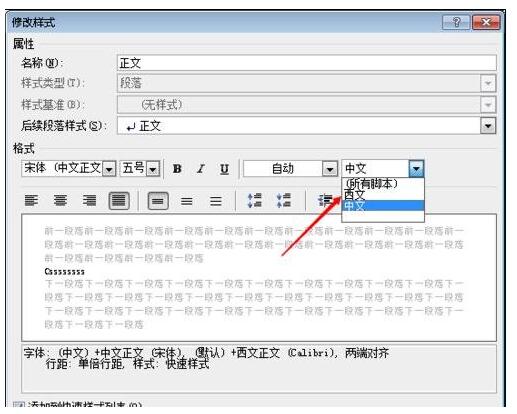Click the 名称 input field containing 正文
The width and height of the screenshot is (517, 414).
(307, 63)
